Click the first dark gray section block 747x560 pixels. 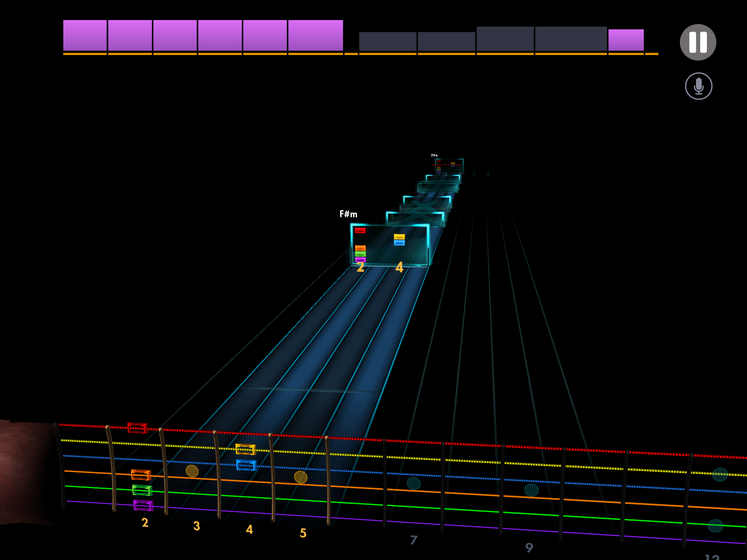click(387, 41)
